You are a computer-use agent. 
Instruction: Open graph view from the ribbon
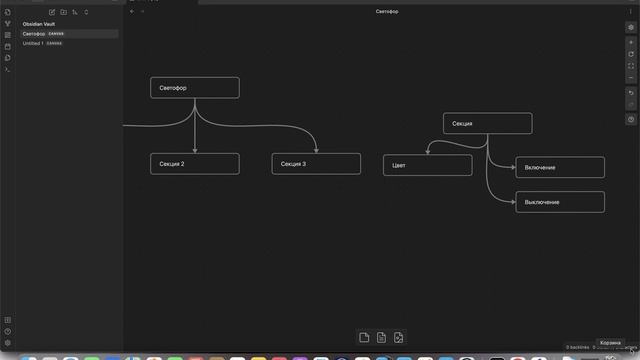click(x=8, y=24)
